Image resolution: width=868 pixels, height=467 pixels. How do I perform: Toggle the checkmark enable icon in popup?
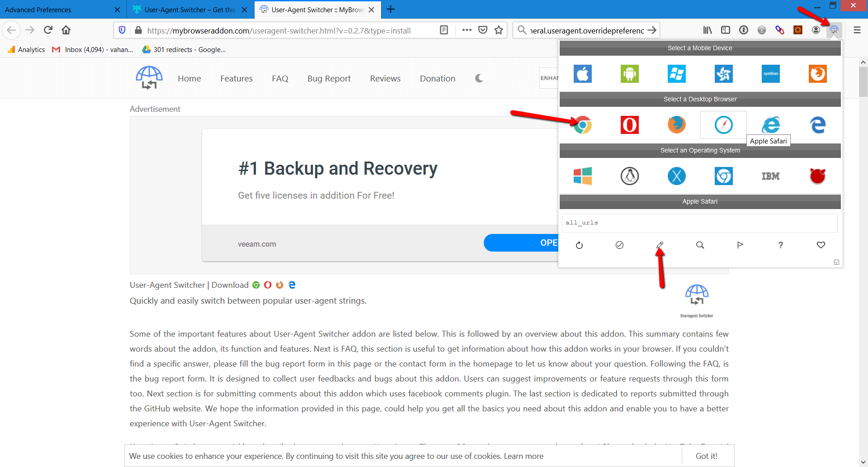pyautogui.click(x=619, y=245)
